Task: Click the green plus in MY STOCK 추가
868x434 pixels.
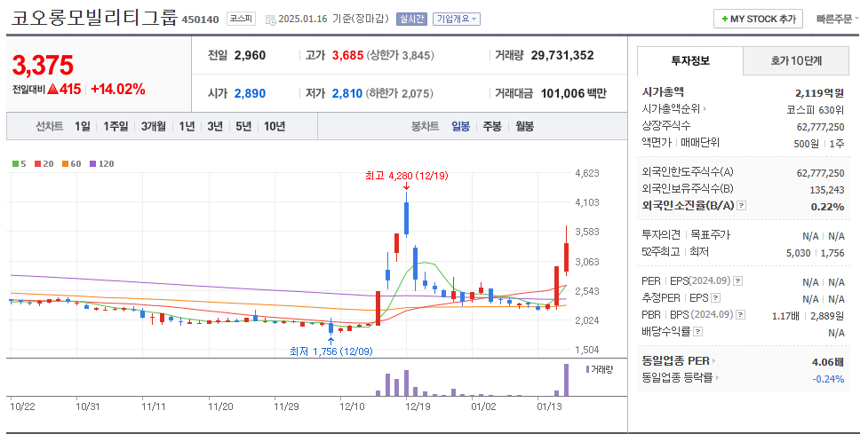Action: coord(725,19)
